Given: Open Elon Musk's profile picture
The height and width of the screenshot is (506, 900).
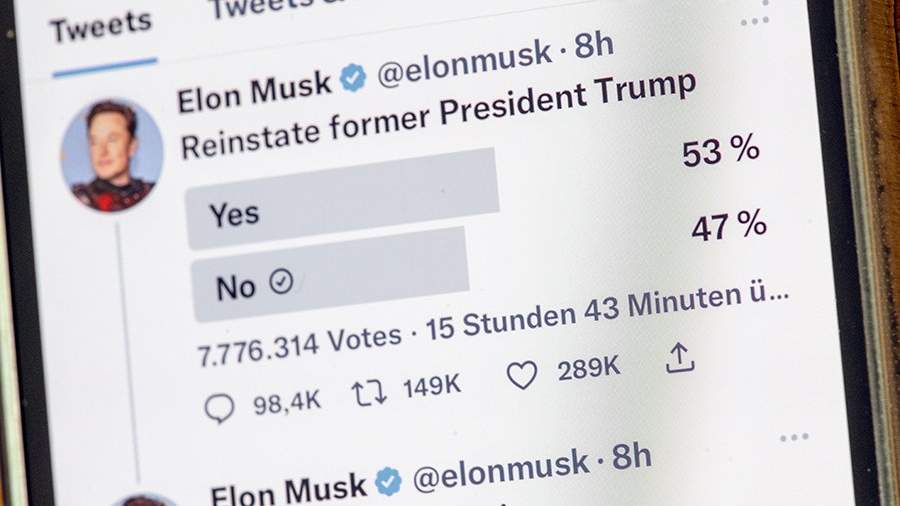Looking at the screenshot, I should [x=112, y=155].
